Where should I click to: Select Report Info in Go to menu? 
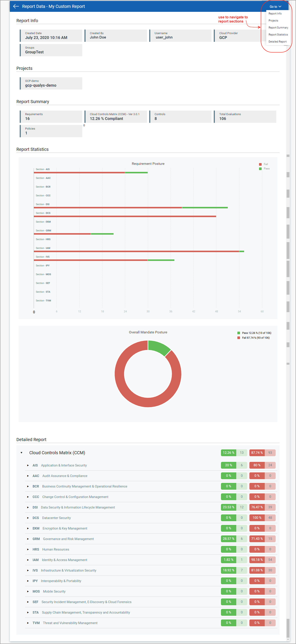(x=275, y=14)
